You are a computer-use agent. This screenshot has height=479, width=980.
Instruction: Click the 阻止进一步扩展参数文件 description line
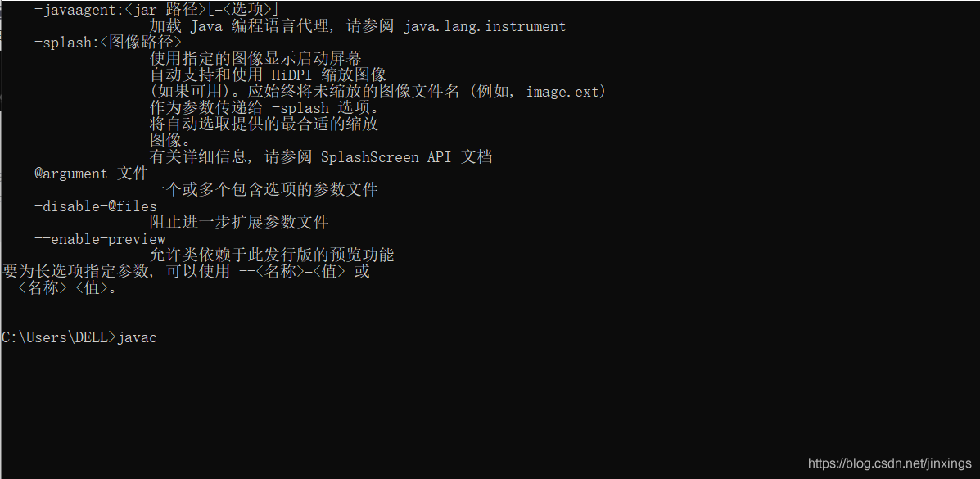coord(239,223)
